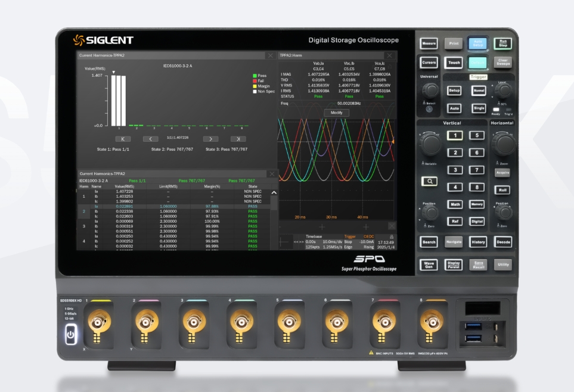Screen dimensions: 574x392
Task: Go to next harmonic with the > arrow
Action: [x=210, y=139]
